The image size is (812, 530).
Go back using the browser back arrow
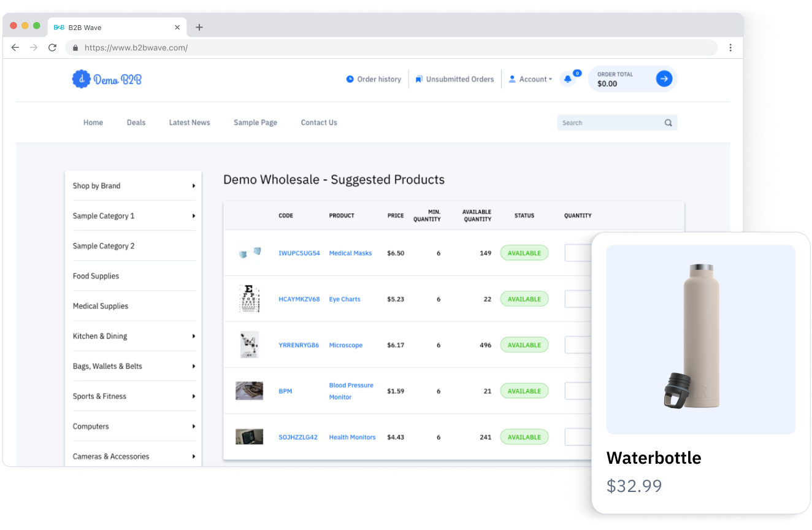point(15,48)
